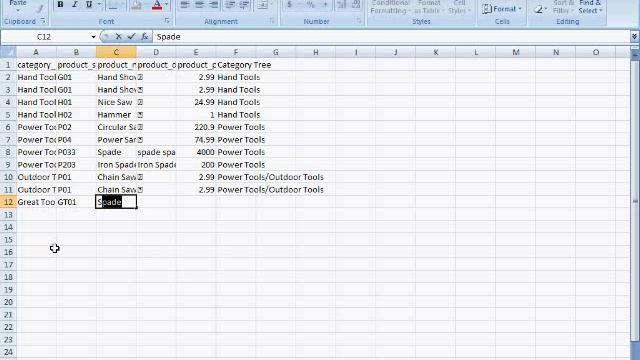
Task: Open Find & Select menu
Action: [590, 7]
